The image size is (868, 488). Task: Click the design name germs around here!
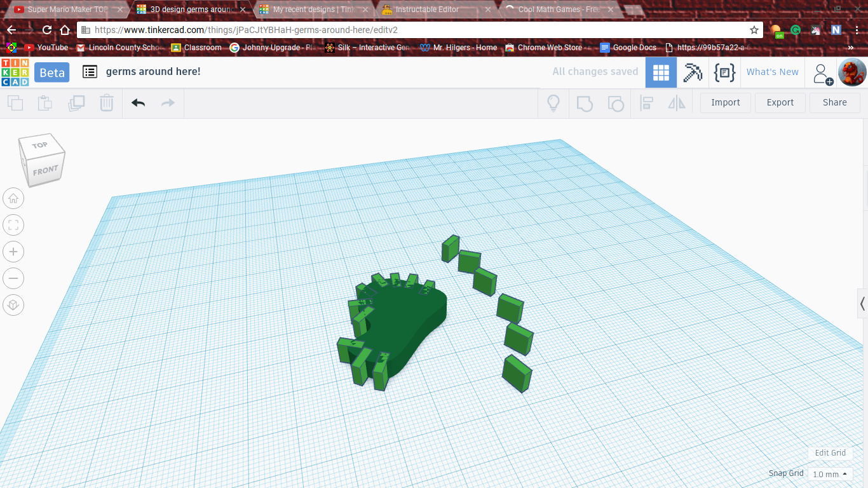tap(153, 72)
